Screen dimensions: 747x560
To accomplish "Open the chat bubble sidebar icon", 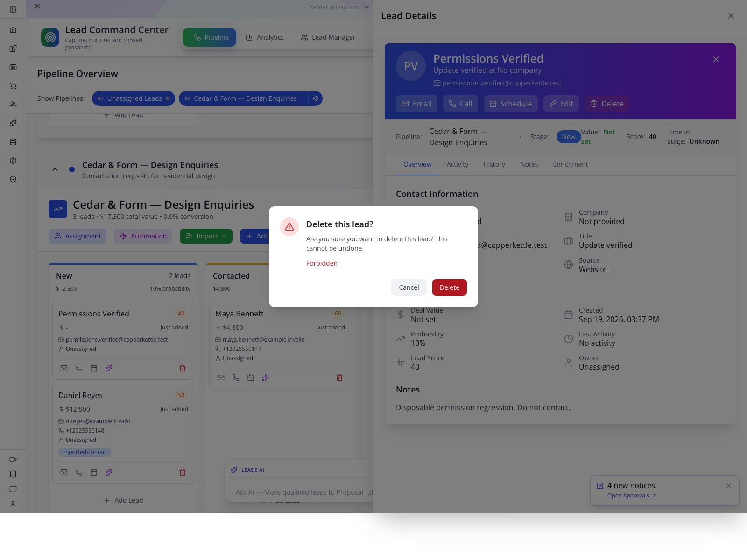I will (13, 489).
